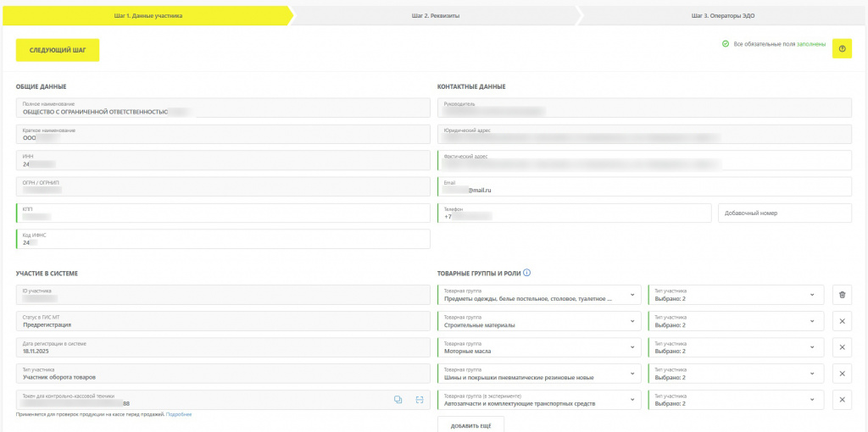Click the Следующий шаг button

point(58,50)
